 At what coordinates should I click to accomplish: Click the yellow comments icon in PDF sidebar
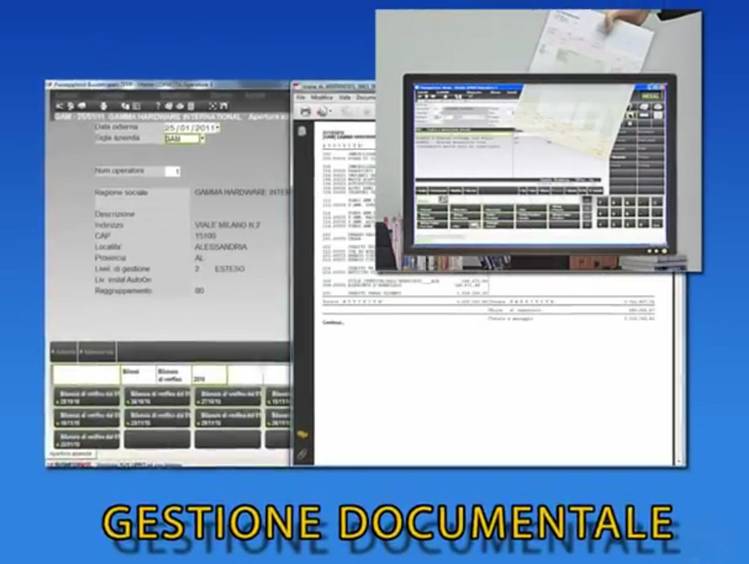tap(301, 434)
